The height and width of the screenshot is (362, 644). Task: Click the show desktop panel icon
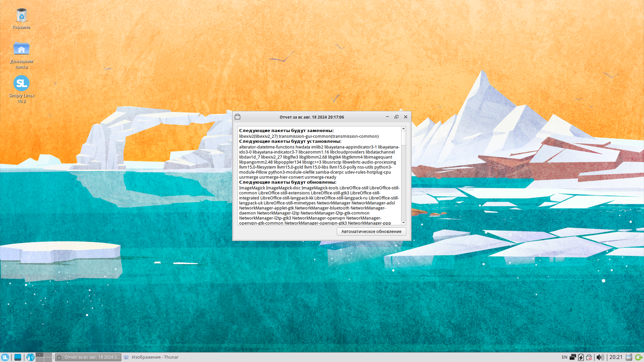click(18, 357)
